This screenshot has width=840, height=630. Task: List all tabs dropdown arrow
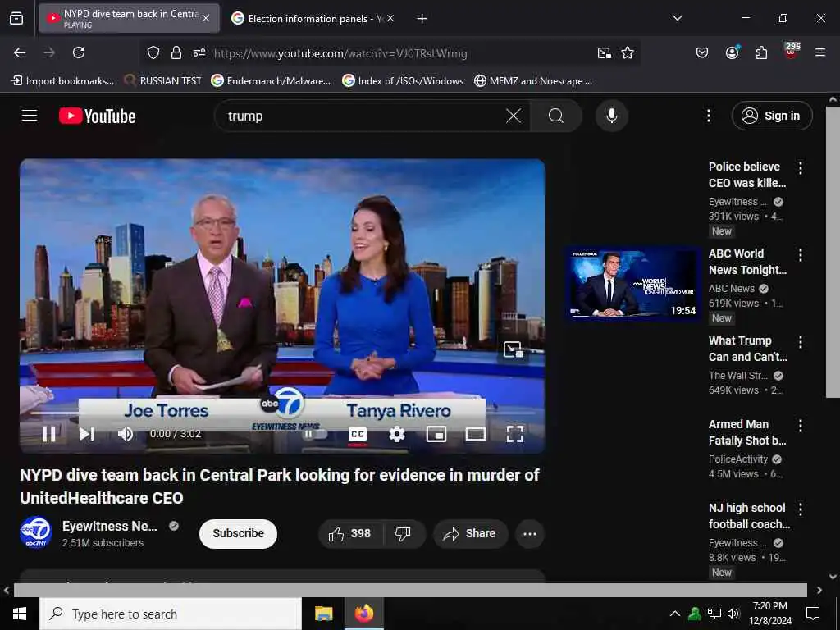(x=677, y=18)
